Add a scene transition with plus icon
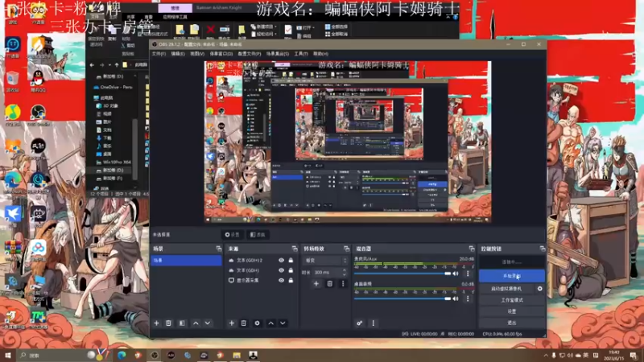 (316, 284)
